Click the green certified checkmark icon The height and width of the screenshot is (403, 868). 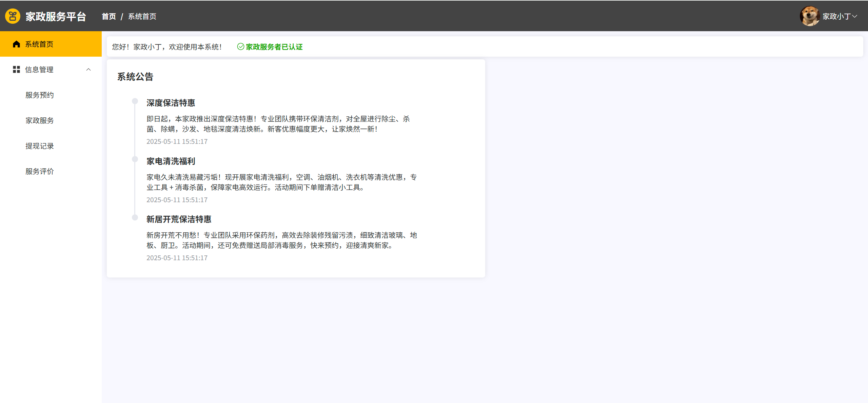(240, 47)
